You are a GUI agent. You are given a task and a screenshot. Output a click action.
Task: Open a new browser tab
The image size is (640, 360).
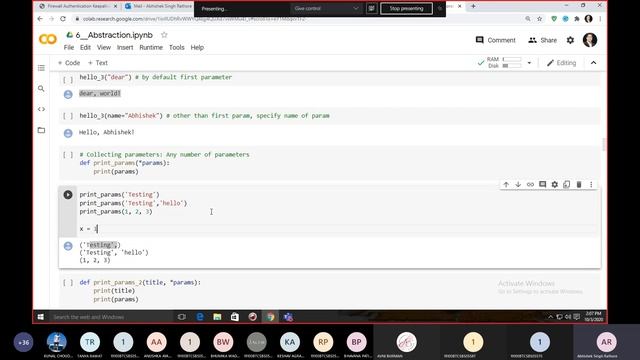pos(473,6)
